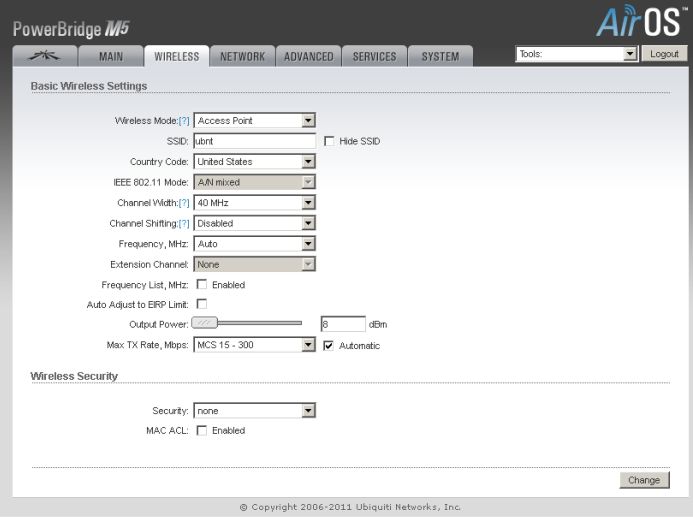Viewport: 693px width, 517px height.
Task: Click the Ubiquiti Networks copyright text
Action: pyautogui.click(x=350, y=507)
